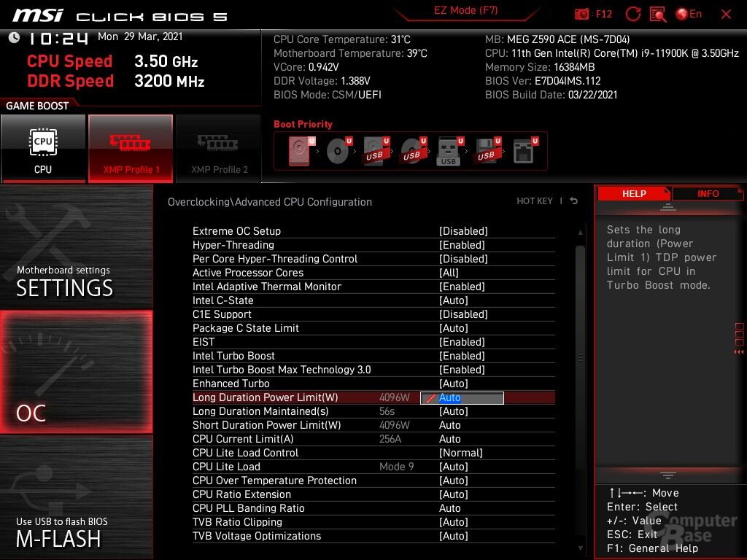The width and height of the screenshot is (747, 560).
Task: Open CPU Lite Load Auto dropdown
Action: pyautogui.click(x=454, y=467)
